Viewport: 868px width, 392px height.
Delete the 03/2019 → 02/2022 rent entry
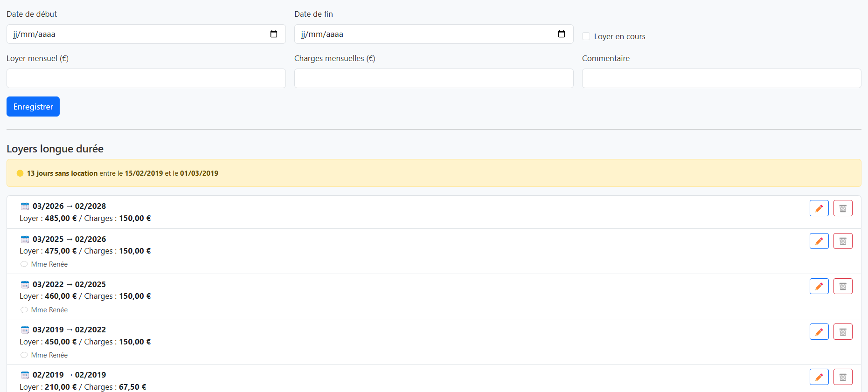[842, 331]
